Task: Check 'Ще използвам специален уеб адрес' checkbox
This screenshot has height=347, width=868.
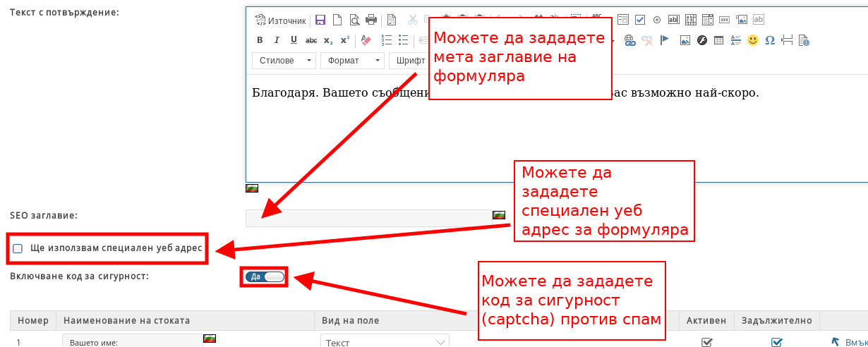Action: (18, 248)
